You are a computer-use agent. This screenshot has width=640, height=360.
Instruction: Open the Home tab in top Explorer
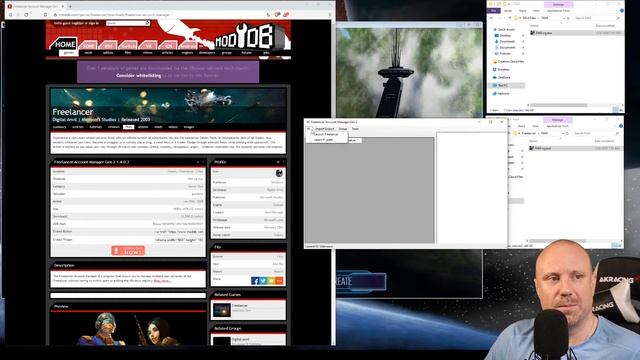[x=508, y=11]
